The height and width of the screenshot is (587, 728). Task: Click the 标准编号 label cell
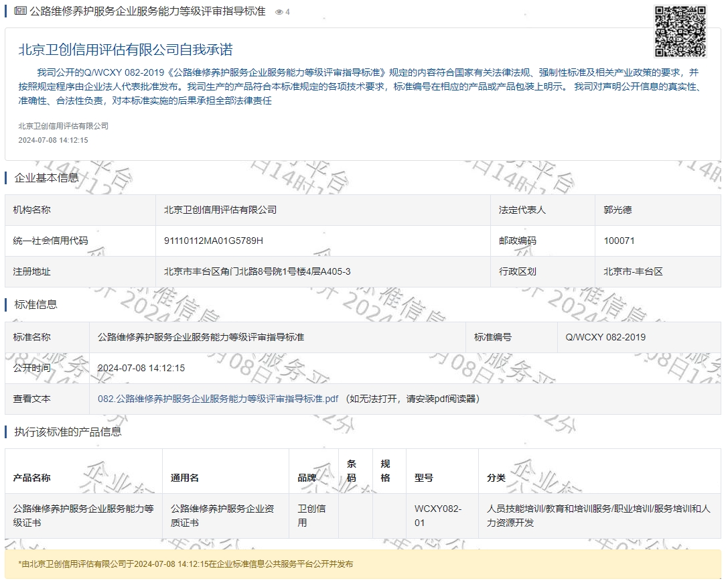(511, 337)
